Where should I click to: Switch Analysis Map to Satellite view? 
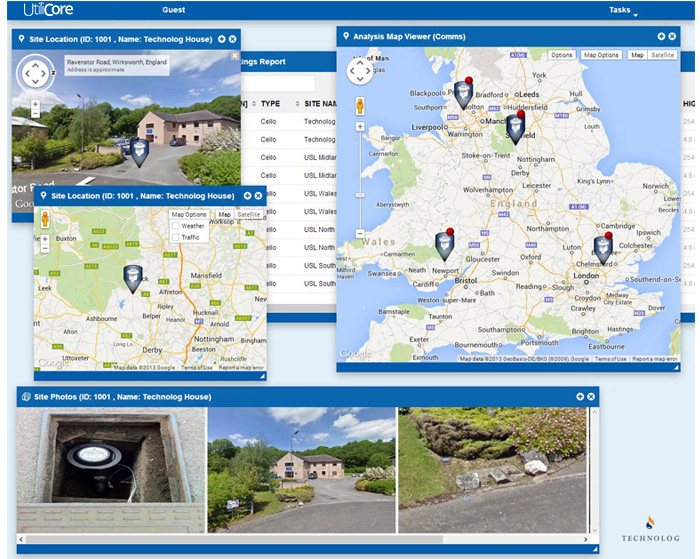(662, 55)
